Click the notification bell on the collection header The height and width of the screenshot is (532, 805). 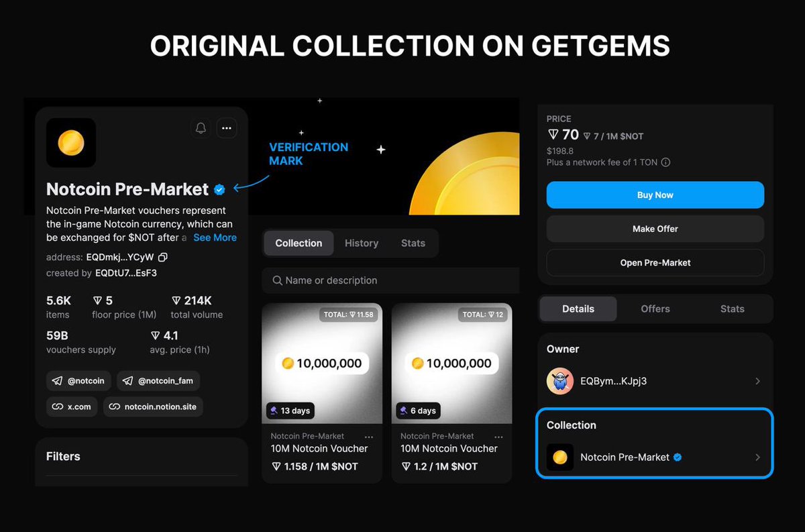200,127
